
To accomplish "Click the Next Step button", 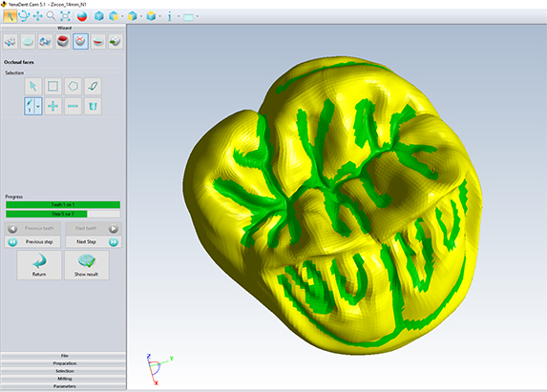I will tap(94, 242).
